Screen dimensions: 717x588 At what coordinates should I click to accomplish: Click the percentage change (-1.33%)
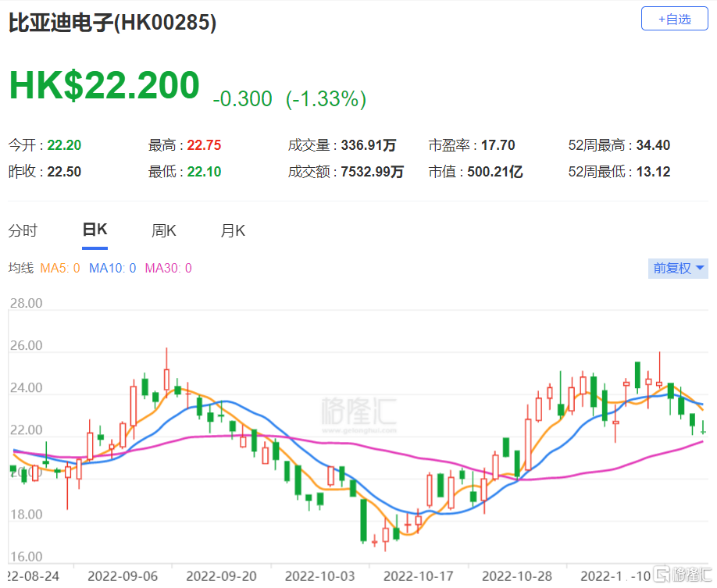[x=326, y=98]
